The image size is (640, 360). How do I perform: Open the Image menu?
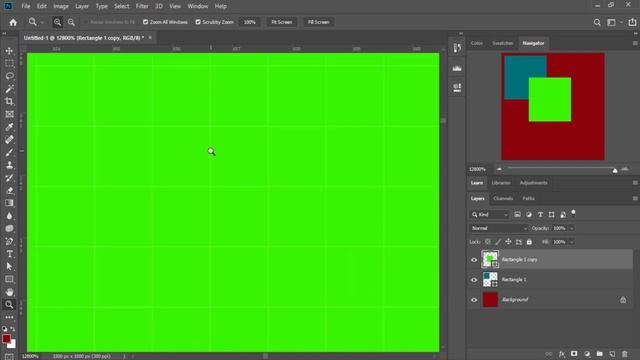click(61, 6)
